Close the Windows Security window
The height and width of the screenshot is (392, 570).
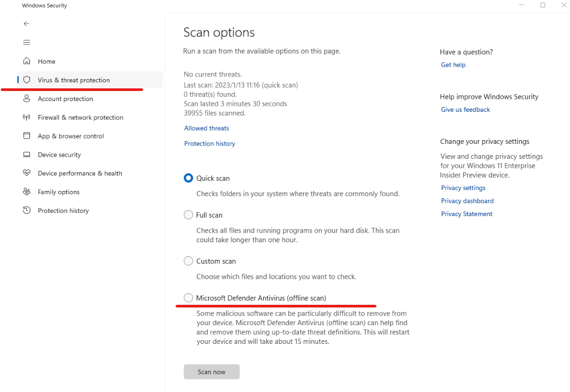564,5
